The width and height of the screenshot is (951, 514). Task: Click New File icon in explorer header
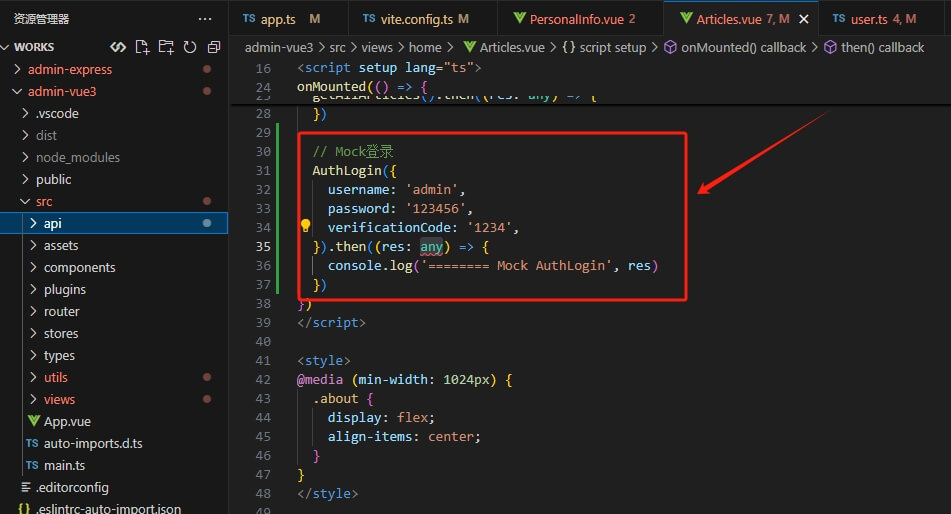pos(142,47)
